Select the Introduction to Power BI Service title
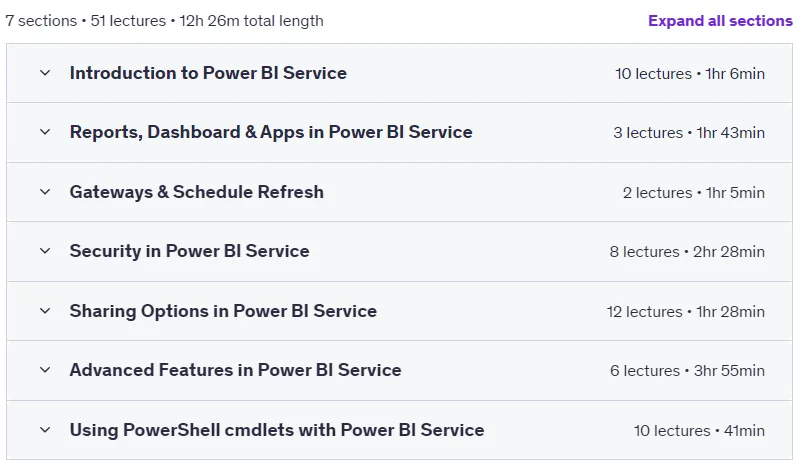 tap(208, 73)
